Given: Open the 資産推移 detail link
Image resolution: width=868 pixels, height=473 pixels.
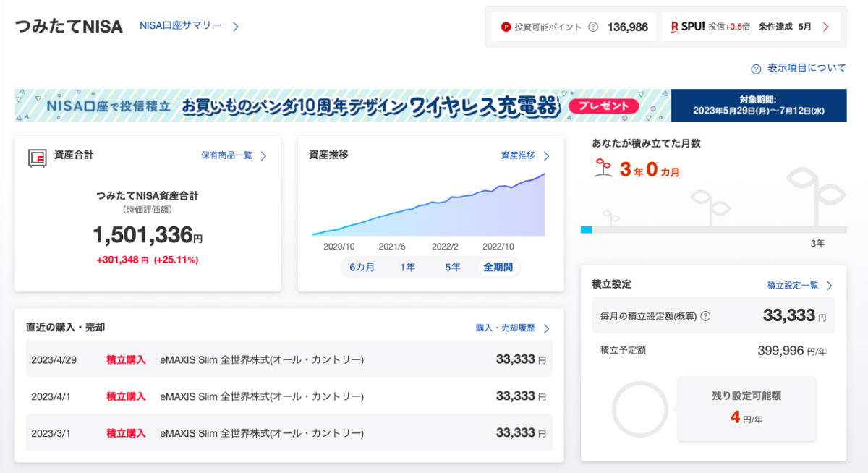Looking at the screenshot, I should (x=518, y=155).
